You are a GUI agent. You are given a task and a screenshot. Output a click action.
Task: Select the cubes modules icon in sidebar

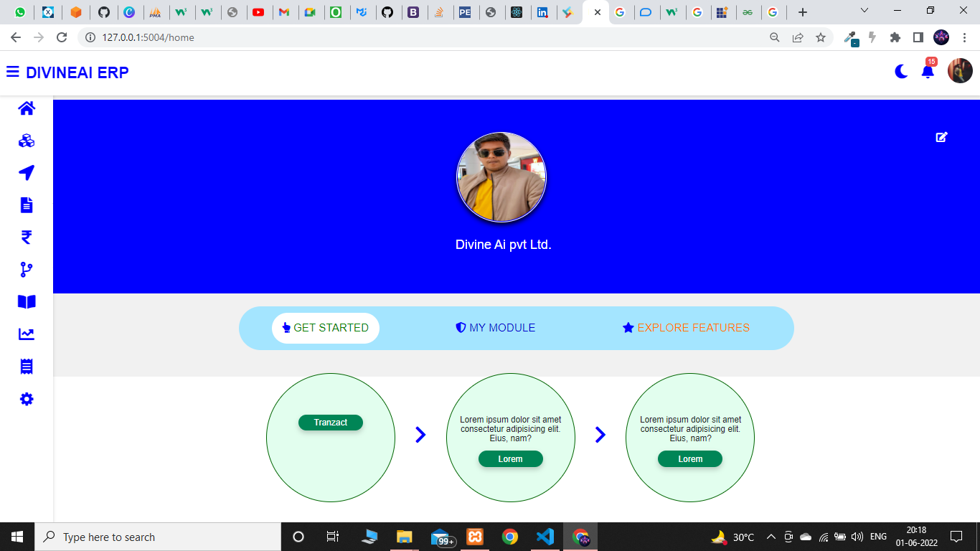click(26, 141)
